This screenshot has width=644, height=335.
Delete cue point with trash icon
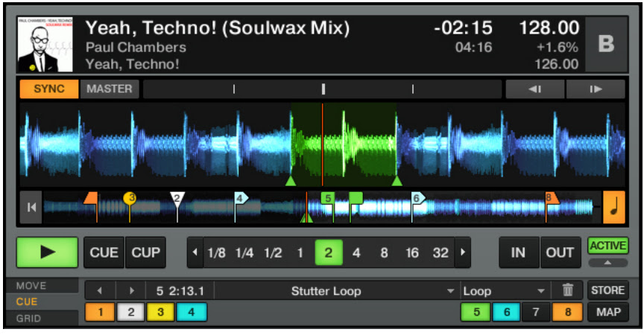[x=568, y=291]
